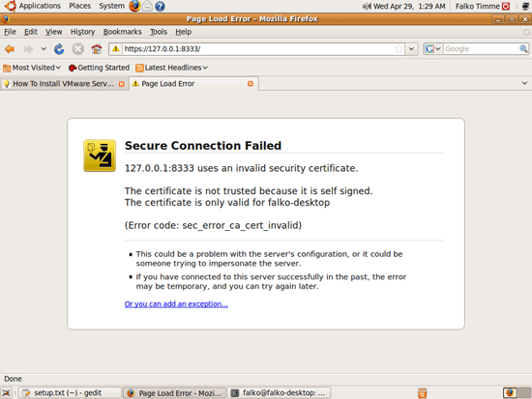Show the desktop with the bottom-left panel icon
Screen dimensions: 532x399
(6, 393)
